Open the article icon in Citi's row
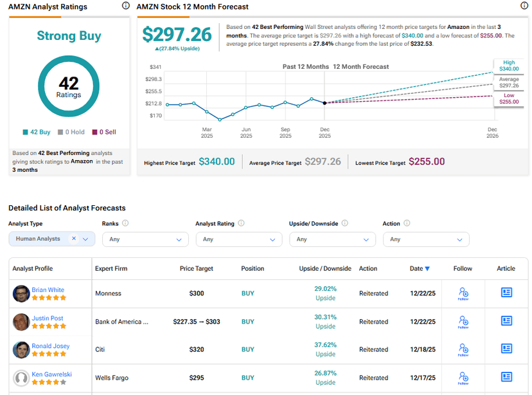This screenshot has width=532, height=395. (506, 349)
